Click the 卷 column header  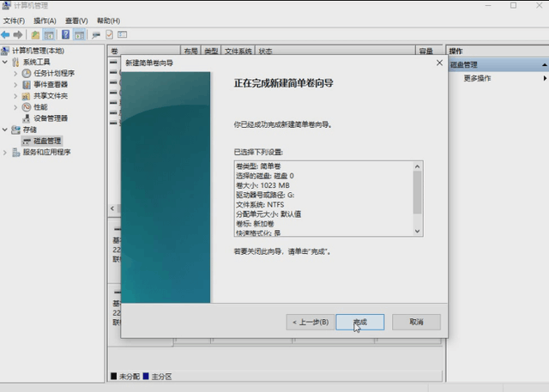click(143, 51)
